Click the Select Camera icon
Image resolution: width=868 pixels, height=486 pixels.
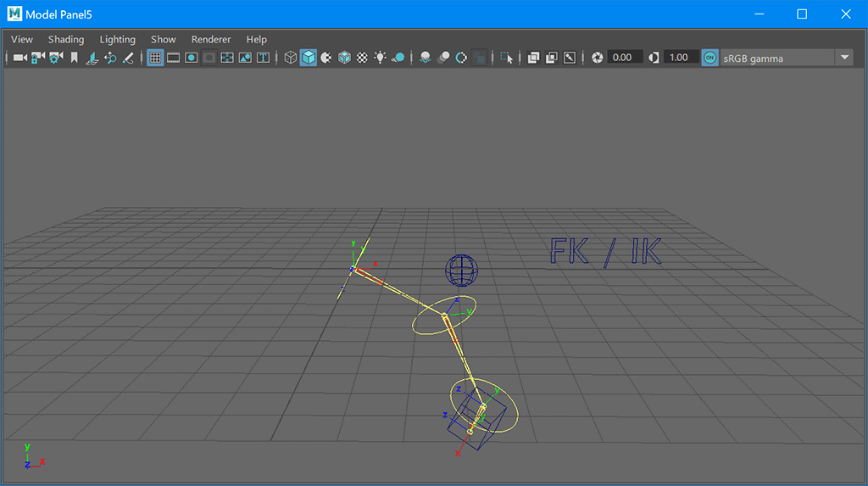19,58
